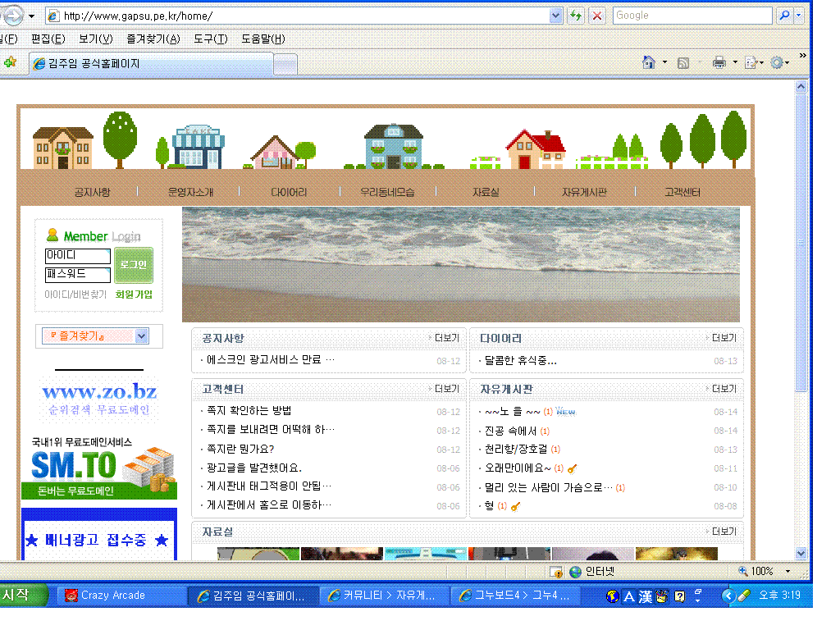
Task: Click the 아이디 username input field
Action: coord(78,256)
